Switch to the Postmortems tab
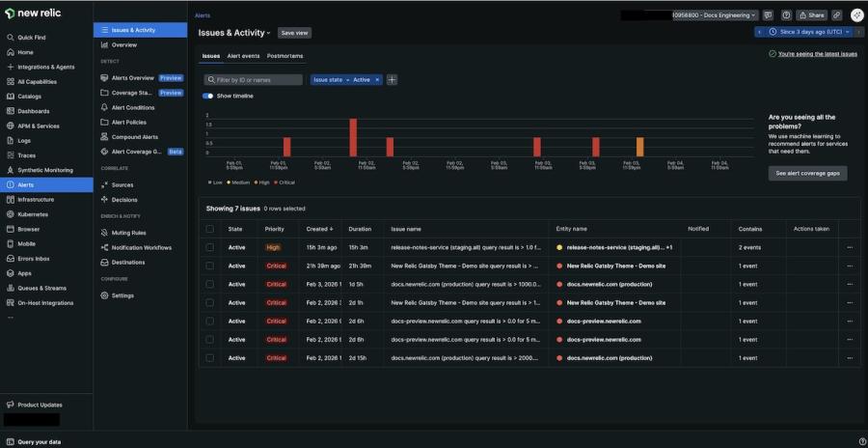This screenshot has height=448, width=868. point(285,56)
